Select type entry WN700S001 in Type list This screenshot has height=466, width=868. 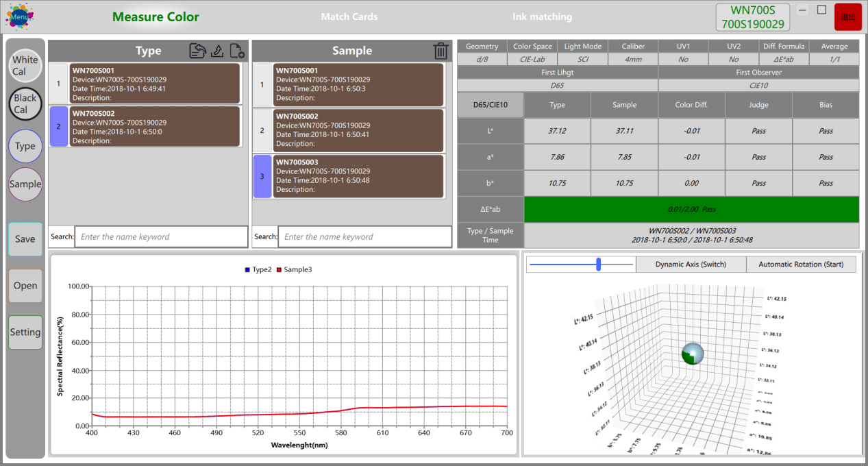click(x=155, y=84)
